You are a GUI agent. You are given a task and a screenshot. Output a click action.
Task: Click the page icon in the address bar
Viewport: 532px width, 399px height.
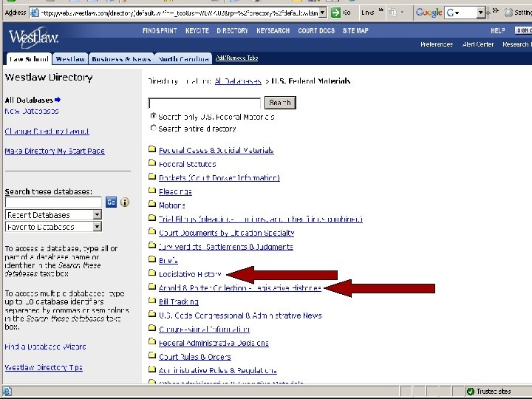click(35, 13)
